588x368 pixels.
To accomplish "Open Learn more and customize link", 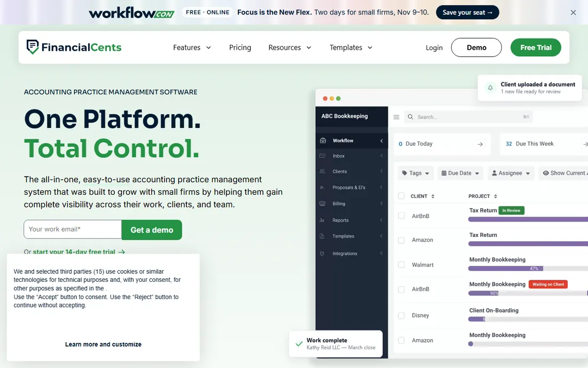I will (x=103, y=344).
